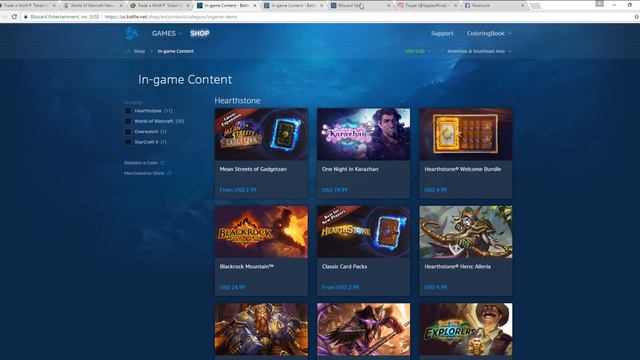Switch to the Blizzard tab
This screenshot has height=360, width=640.
pyautogui.click(x=359, y=6)
